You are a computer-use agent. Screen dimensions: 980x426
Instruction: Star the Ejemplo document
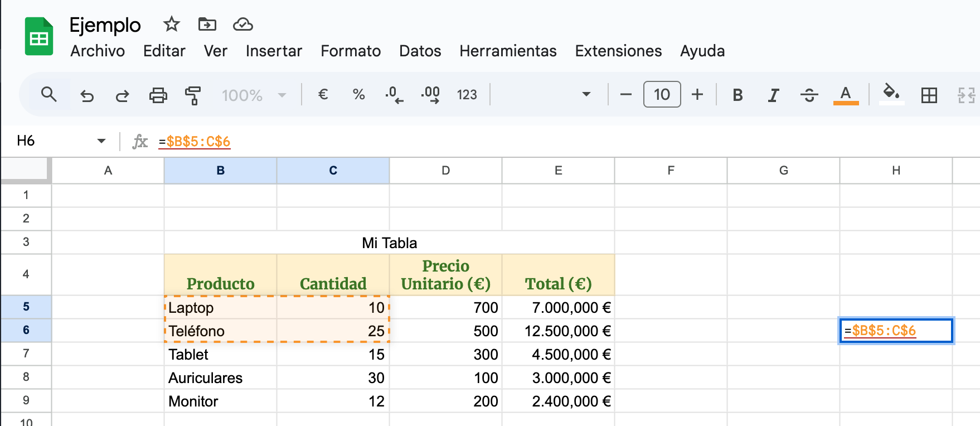[171, 25]
